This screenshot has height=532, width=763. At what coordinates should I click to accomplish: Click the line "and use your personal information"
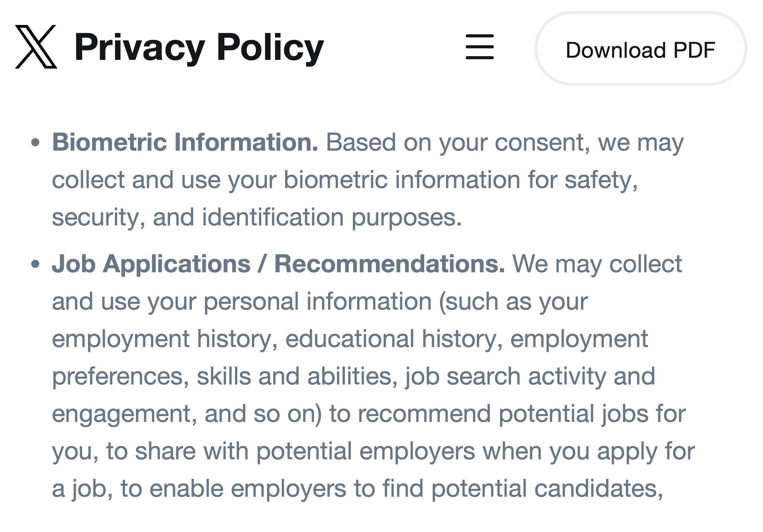coord(320,301)
